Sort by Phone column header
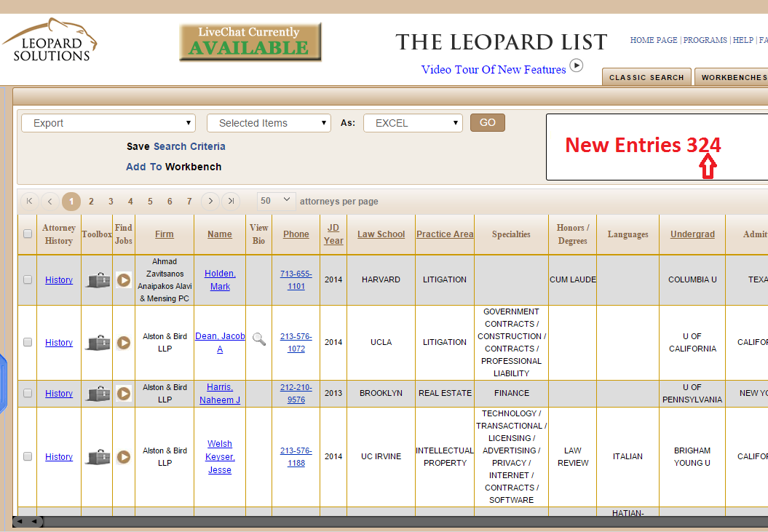 pos(296,234)
